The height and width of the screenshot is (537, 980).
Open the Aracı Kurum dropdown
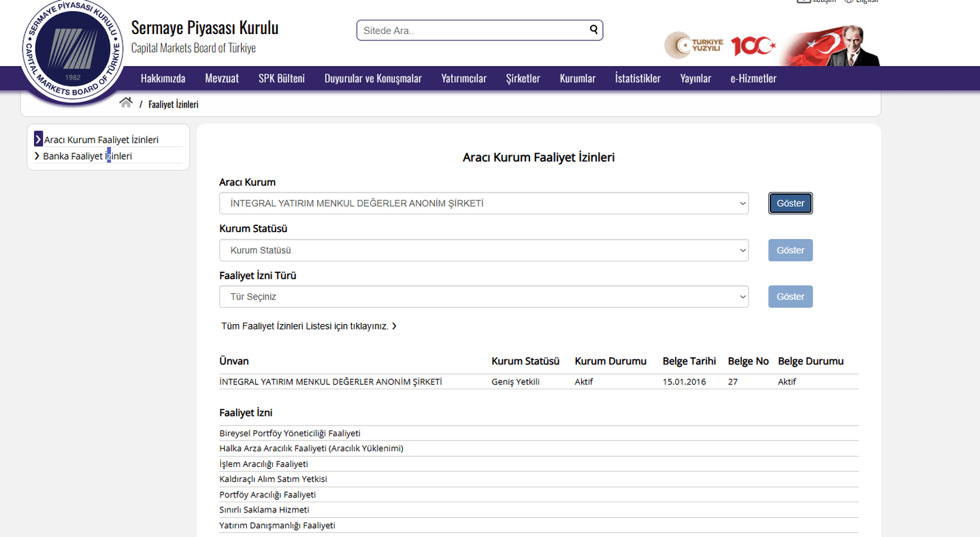pyautogui.click(x=483, y=204)
